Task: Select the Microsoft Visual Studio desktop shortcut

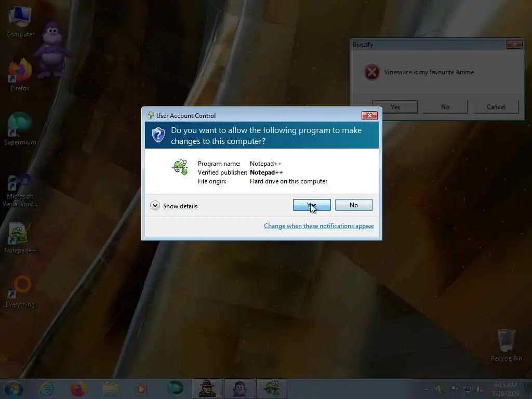Action: coord(20,191)
